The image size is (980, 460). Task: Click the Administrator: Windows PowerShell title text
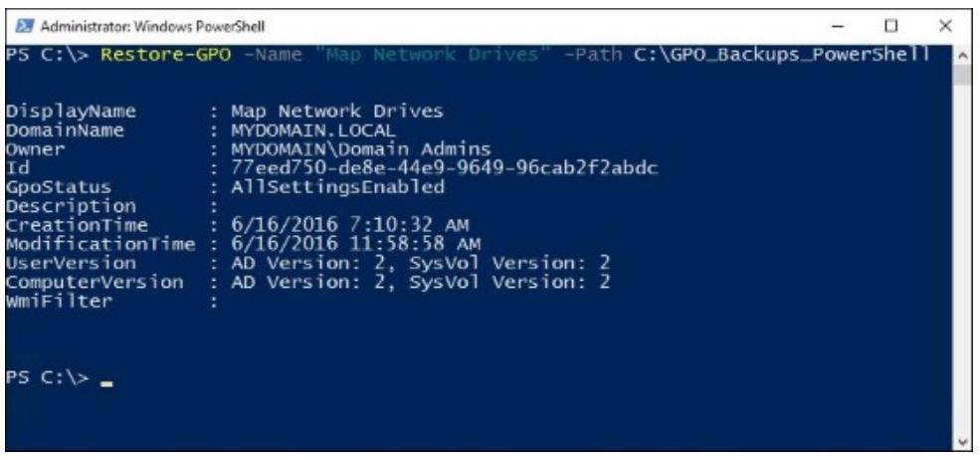152,26
